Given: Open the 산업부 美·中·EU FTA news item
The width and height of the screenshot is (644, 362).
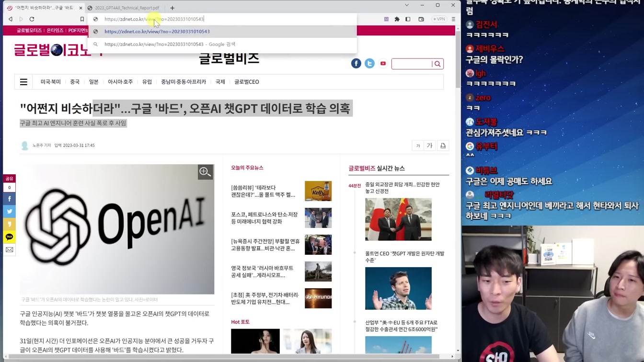Looking at the screenshot, I should (x=402, y=326).
